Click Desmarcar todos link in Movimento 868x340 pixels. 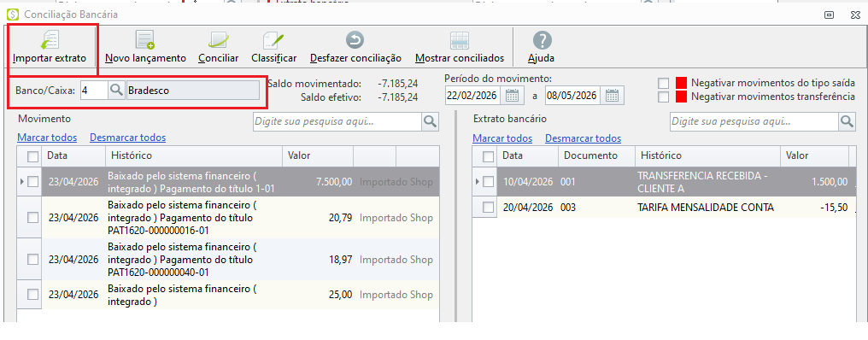(x=128, y=138)
